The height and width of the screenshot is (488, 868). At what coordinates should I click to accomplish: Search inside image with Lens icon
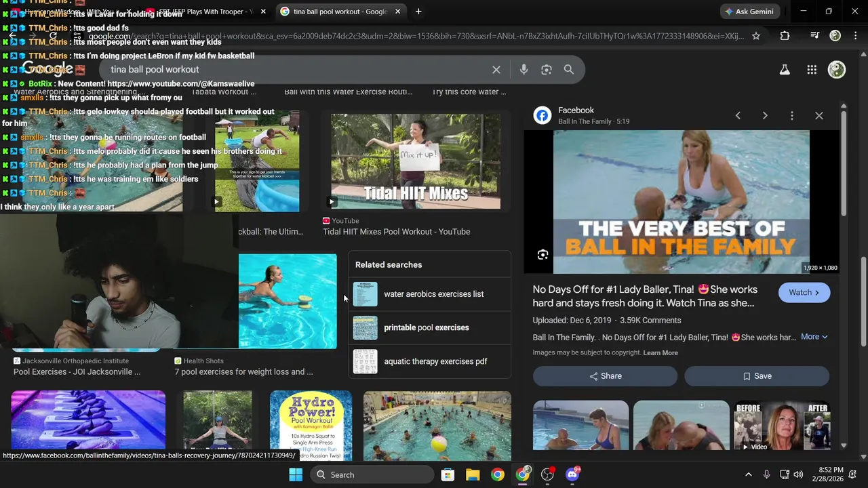(542, 255)
